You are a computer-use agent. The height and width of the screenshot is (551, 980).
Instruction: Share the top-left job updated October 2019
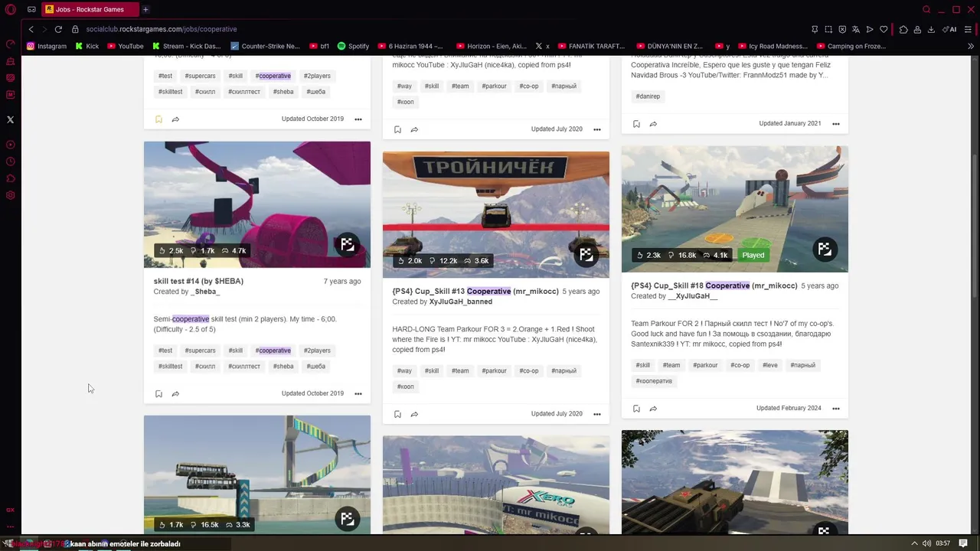tap(175, 119)
